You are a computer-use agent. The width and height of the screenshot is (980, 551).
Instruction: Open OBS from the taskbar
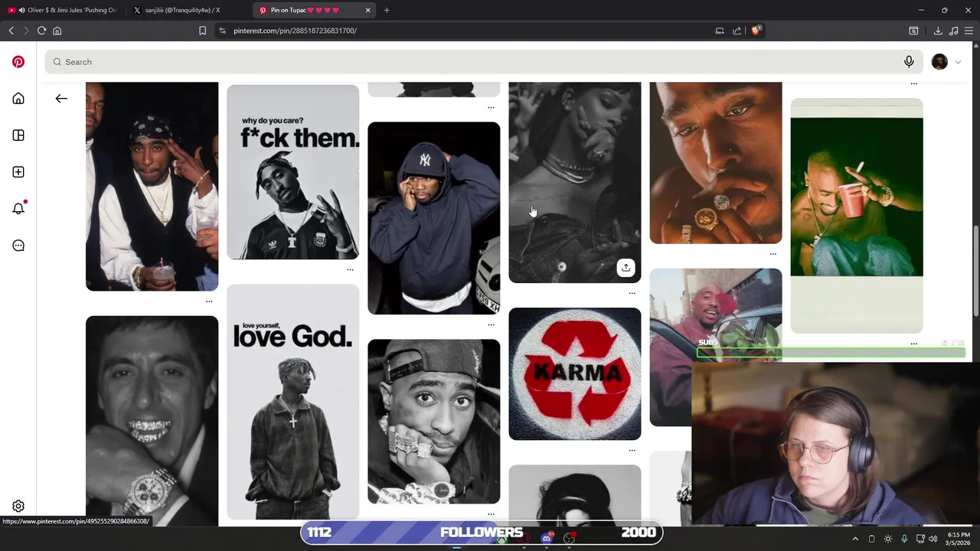pyautogui.click(x=569, y=539)
